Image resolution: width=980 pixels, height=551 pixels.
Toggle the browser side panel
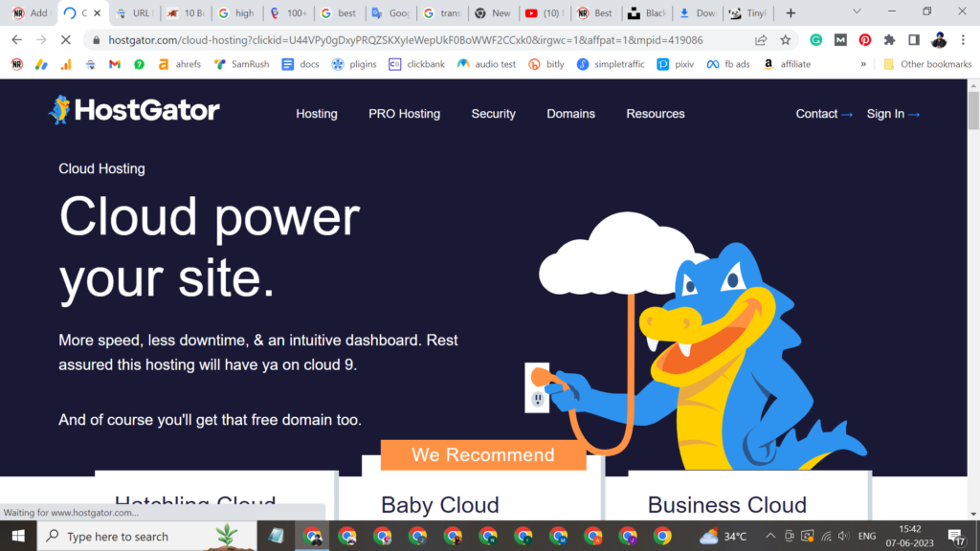click(914, 40)
